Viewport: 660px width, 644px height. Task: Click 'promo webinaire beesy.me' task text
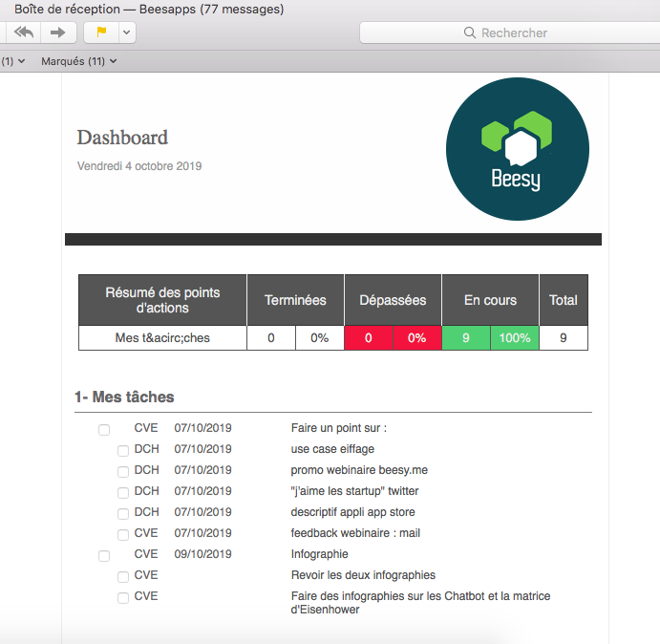pyautogui.click(x=359, y=470)
